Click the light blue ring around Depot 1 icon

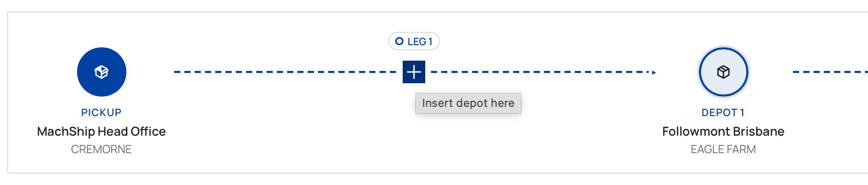[x=723, y=48]
